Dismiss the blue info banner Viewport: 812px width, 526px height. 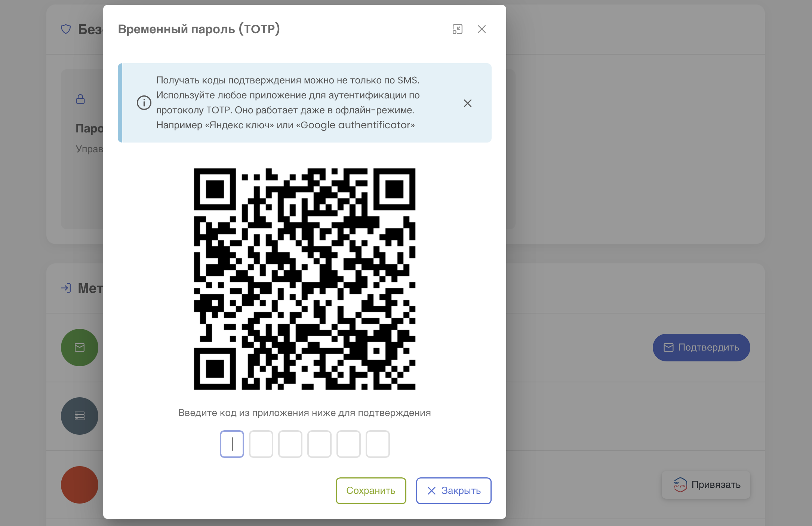coord(467,103)
